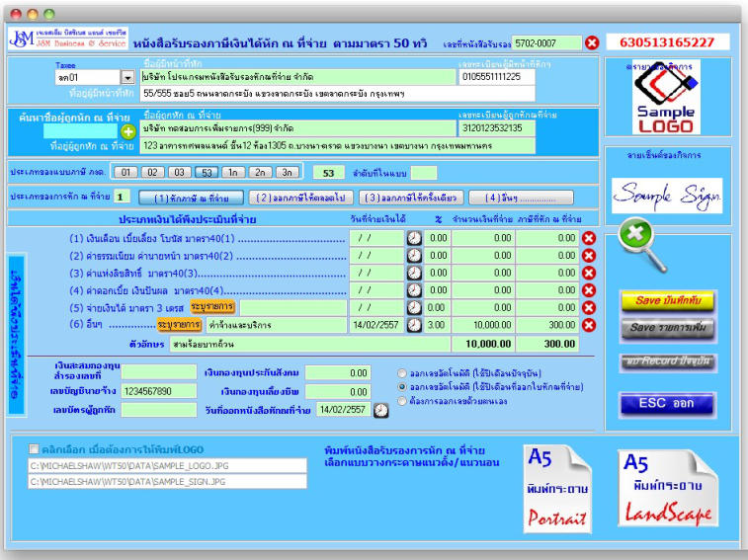Viewport: 748px width, 560px height.
Task: Select withholding type (3) pay tax once
Action: (x=411, y=198)
